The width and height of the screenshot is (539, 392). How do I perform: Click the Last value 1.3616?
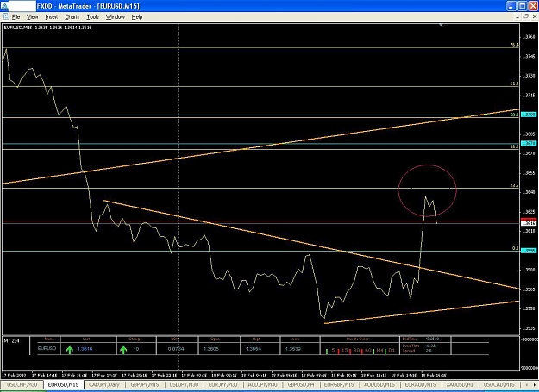[x=85, y=349]
